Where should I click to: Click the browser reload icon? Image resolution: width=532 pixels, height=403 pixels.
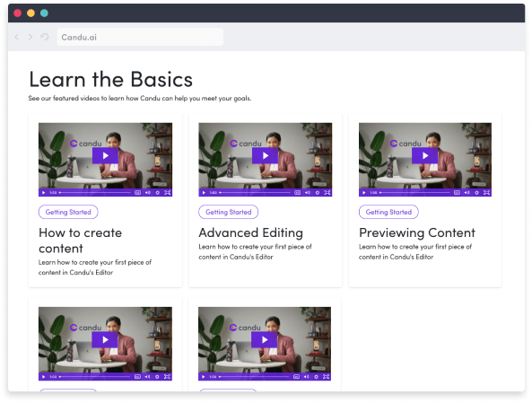tap(45, 37)
